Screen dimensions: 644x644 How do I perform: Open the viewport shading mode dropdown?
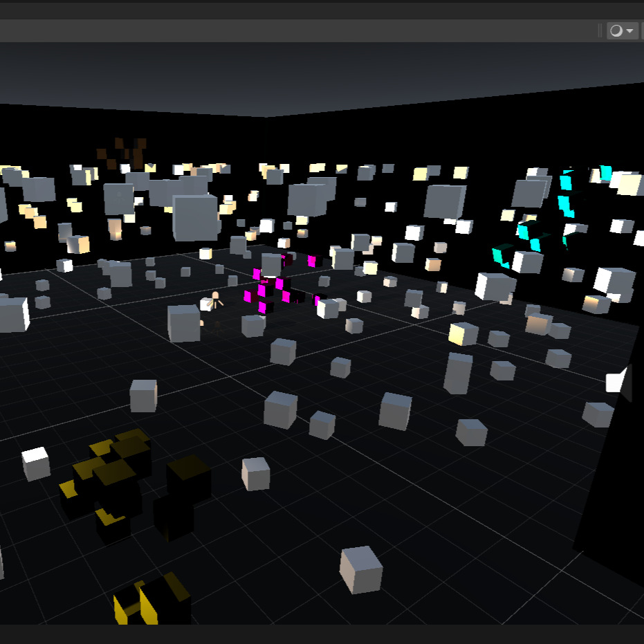tap(620, 30)
